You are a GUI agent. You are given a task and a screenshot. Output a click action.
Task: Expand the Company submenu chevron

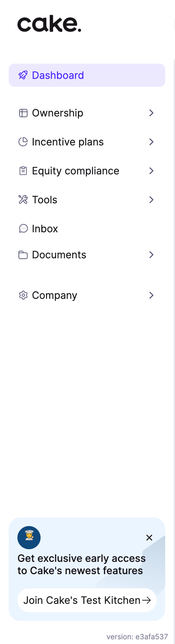[x=151, y=295]
